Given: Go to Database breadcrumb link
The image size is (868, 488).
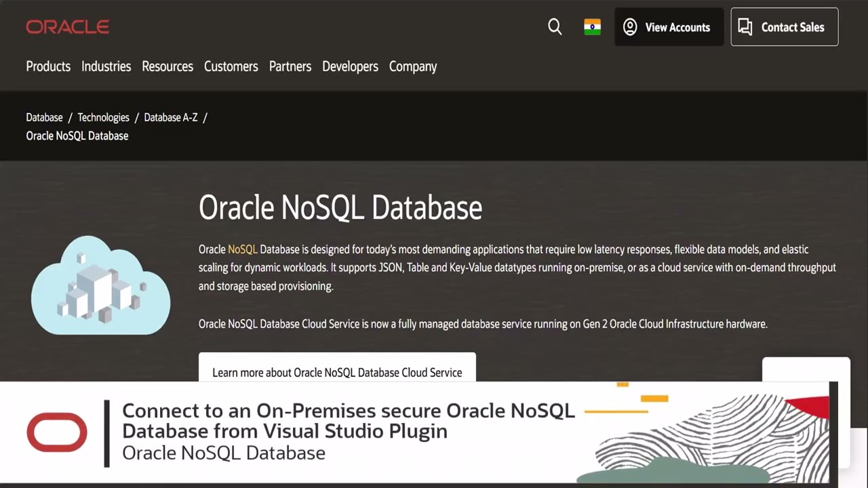Looking at the screenshot, I should pos(44,117).
